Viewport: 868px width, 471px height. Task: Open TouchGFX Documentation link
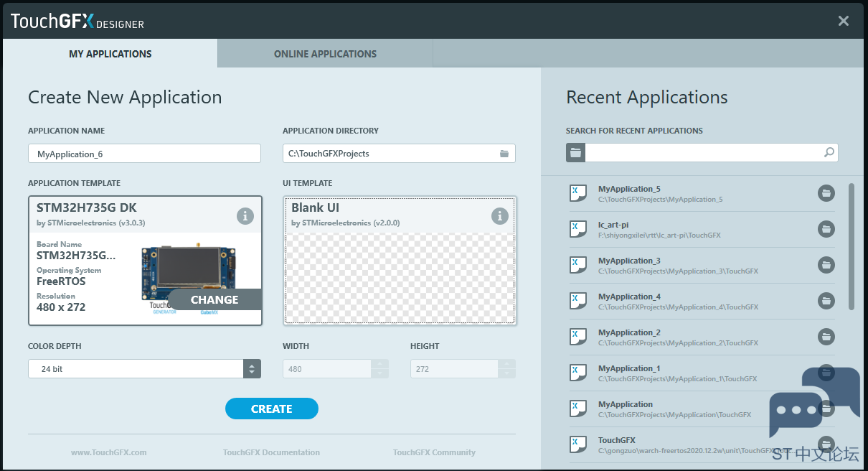(x=271, y=452)
